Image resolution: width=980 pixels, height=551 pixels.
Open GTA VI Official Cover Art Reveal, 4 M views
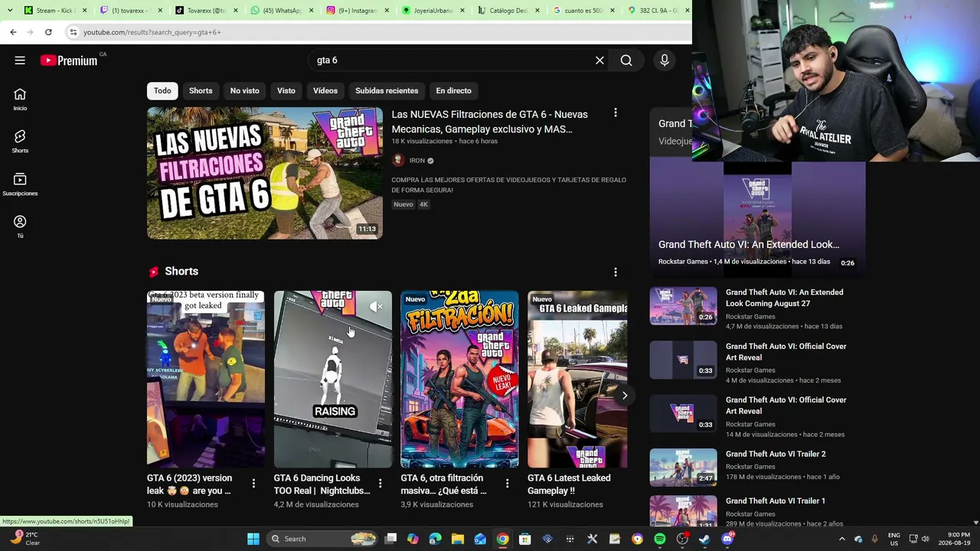point(786,352)
